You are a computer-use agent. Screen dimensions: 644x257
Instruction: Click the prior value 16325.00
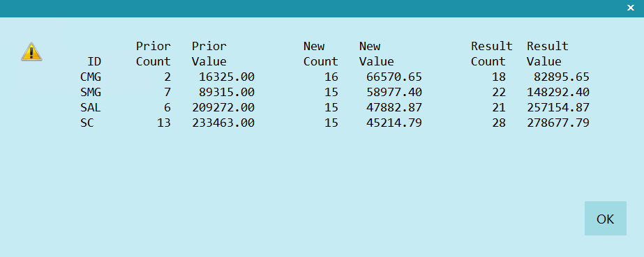pyautogui.click(x=227, y=77)
